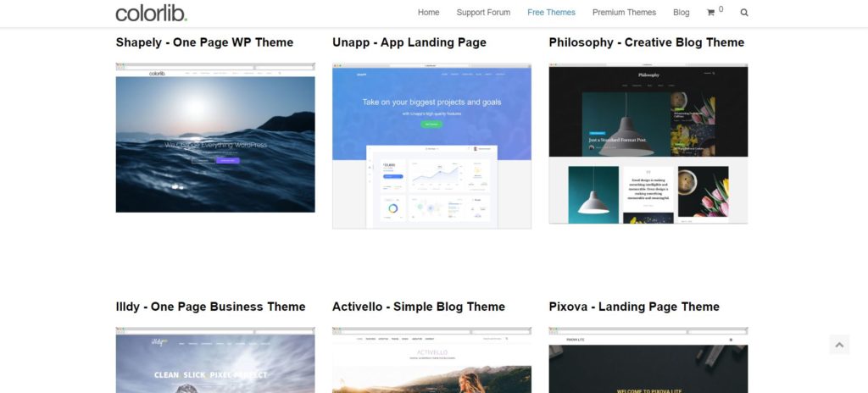Open Activello - Simple Blog Theme title
This screenshot has width=868, height=393.
419,307
